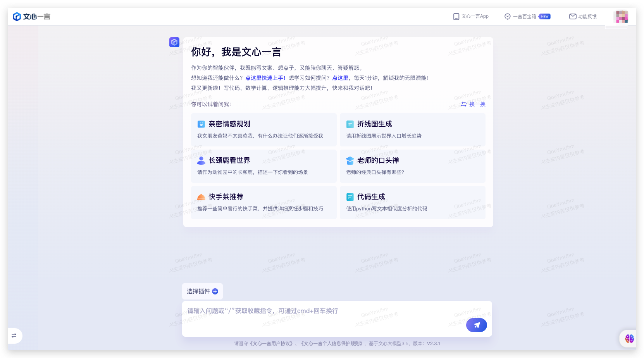Open 文心一言用户协议 agreement
Viewport: 644px width, 358px height.
(272, 344)
